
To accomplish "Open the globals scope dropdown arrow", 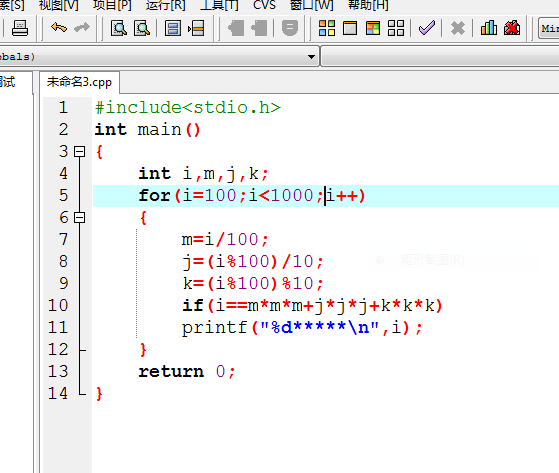I will (311, 57).
